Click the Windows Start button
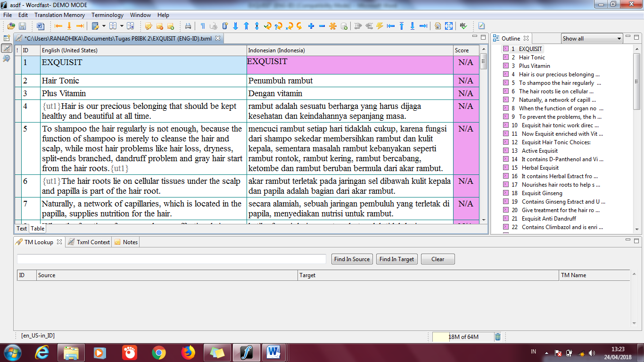The width and height of the screenshot is (644, 362). tap(12, 353)
